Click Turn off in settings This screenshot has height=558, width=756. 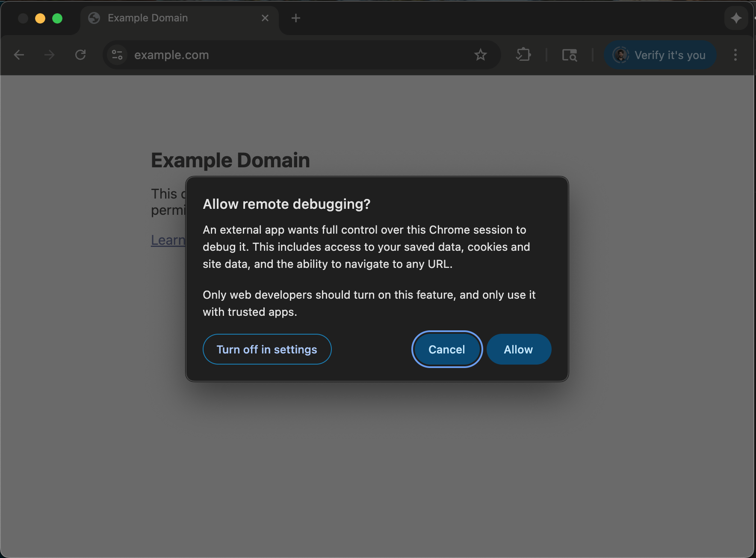point(266,349)
